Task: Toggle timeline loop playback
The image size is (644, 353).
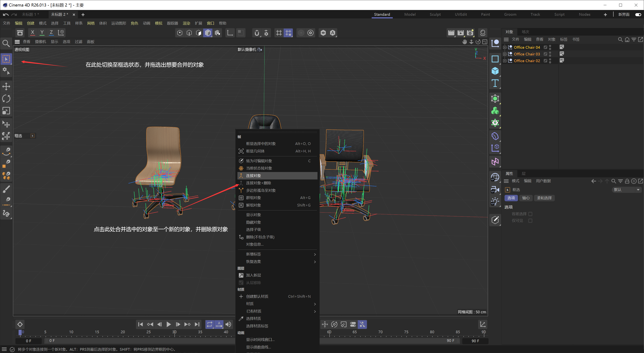Action: pos(209,324)
